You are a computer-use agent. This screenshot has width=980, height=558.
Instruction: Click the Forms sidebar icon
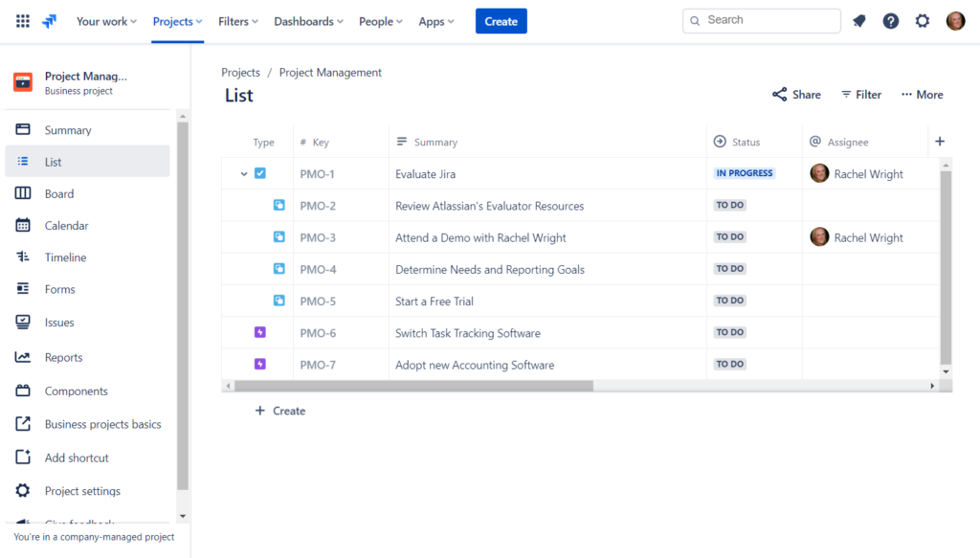point(23,289)
